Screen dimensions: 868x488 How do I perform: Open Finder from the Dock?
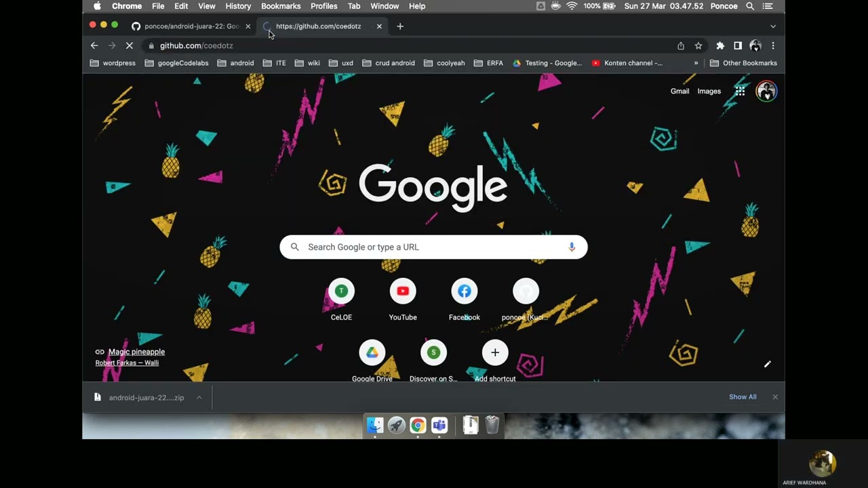[375, 425]
